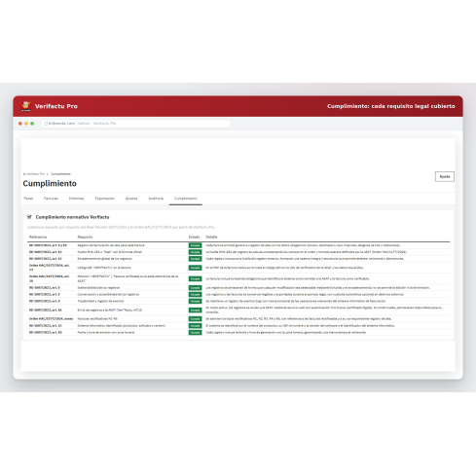
Task: Click the detail text for Inalterabilidad row
Action: click(317, 287)
